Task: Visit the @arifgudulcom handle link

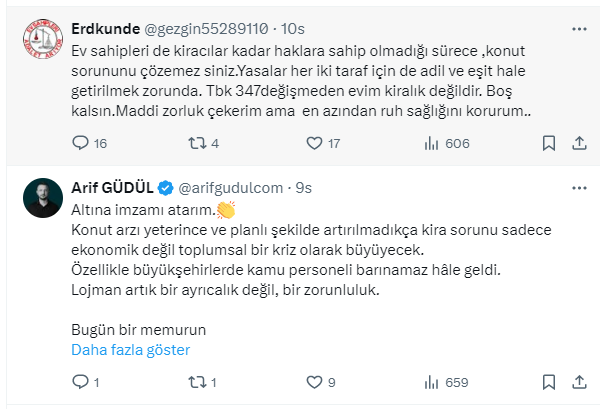Action: 232,187
